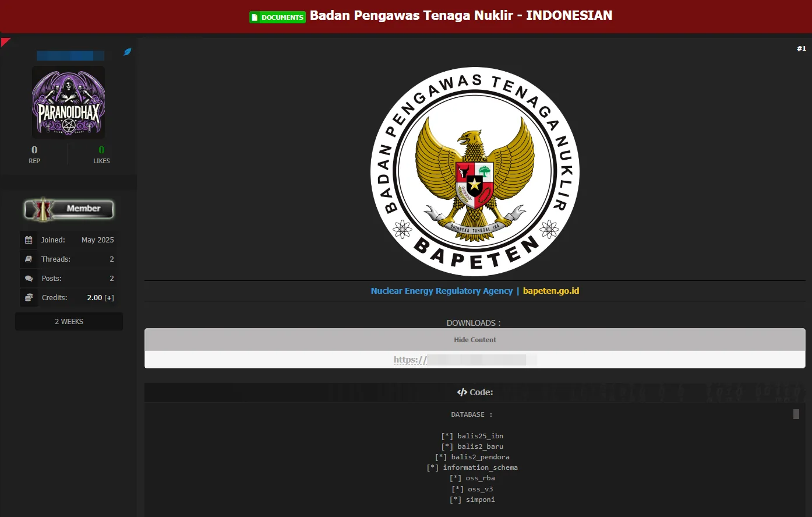Image resolution: width=812 pixels, height=517 pixels.
Task: Click the REP count 0
Action: click(34, 150)
